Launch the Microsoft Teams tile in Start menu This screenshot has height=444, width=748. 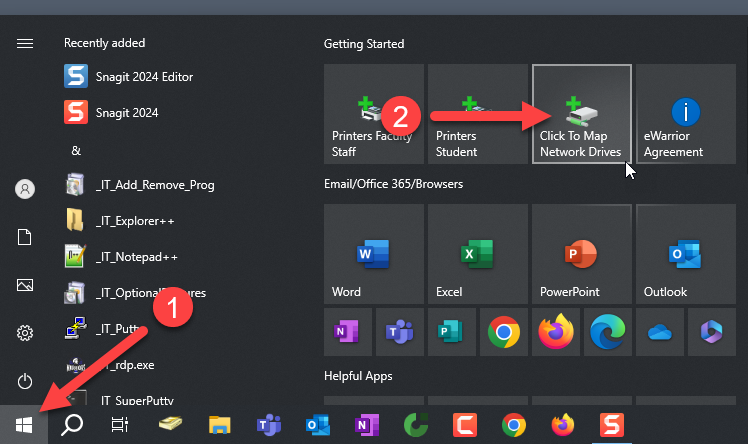(399, 333)
